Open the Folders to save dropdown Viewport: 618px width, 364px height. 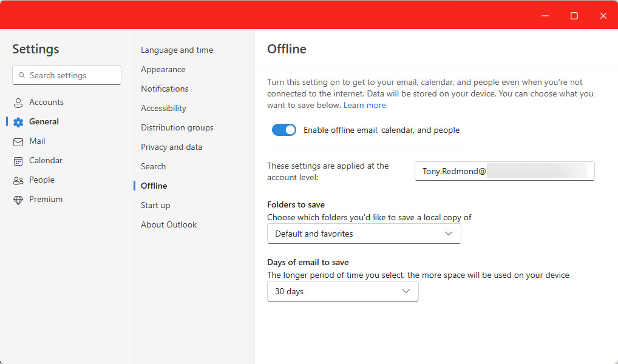tap(364, 234)
